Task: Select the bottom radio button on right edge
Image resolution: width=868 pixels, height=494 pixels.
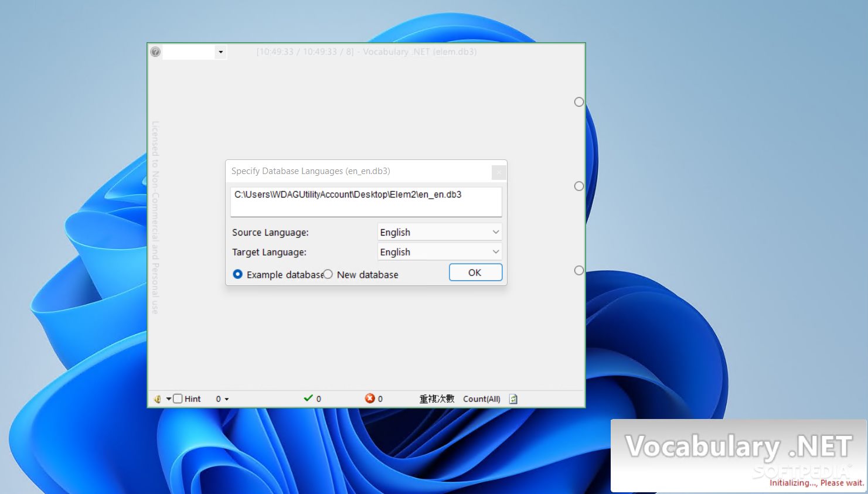Action: coord(579,270)
